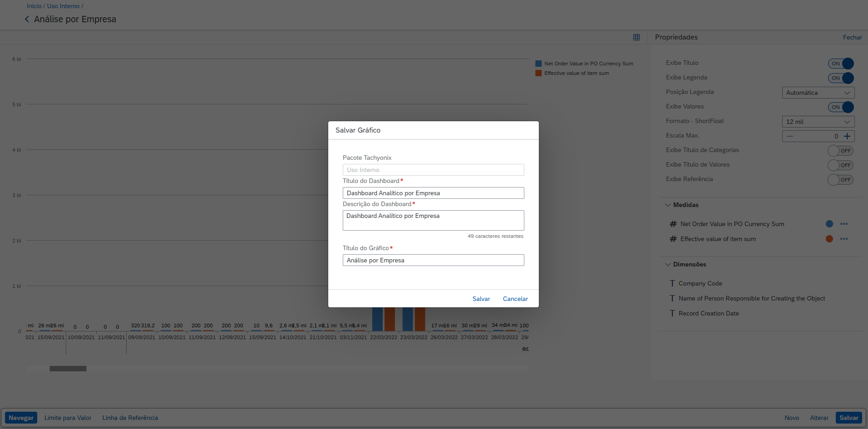
Task: Turn off the Exibe Título switch
Action: [x=840, y=64]
